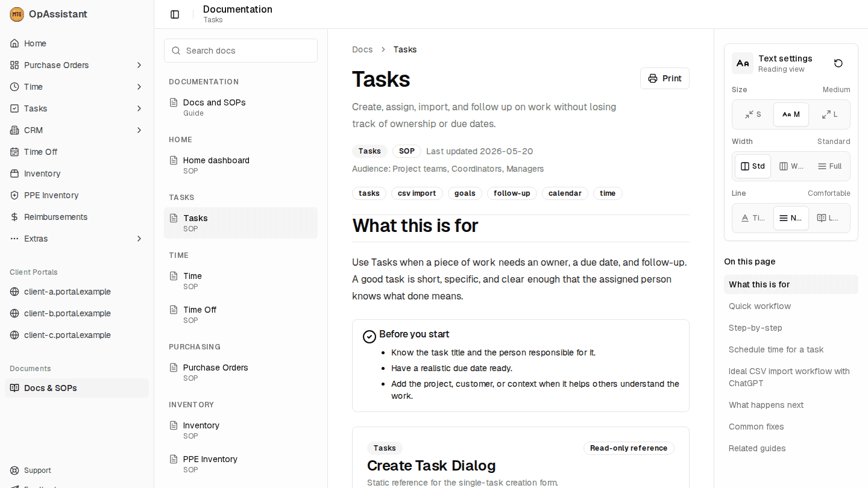Click the CRM building icon
Image resolution: width=868 pixels, height=488 pixels.
tap(14, 130)
